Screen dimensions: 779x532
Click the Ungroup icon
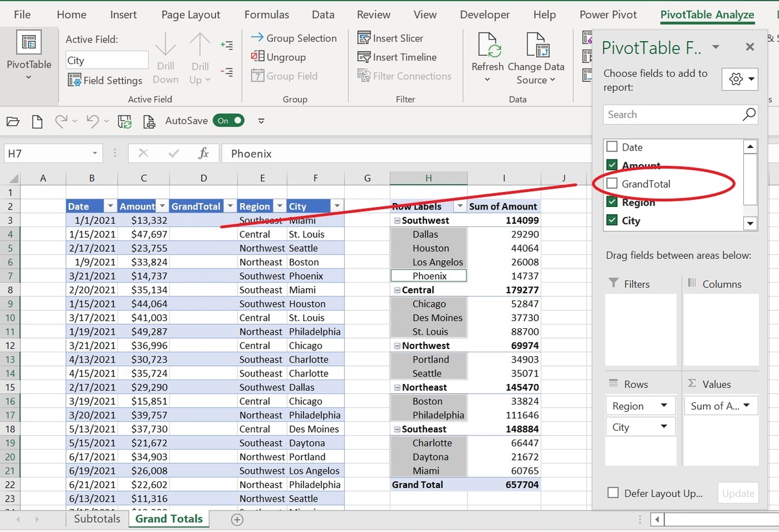point(256,57)
